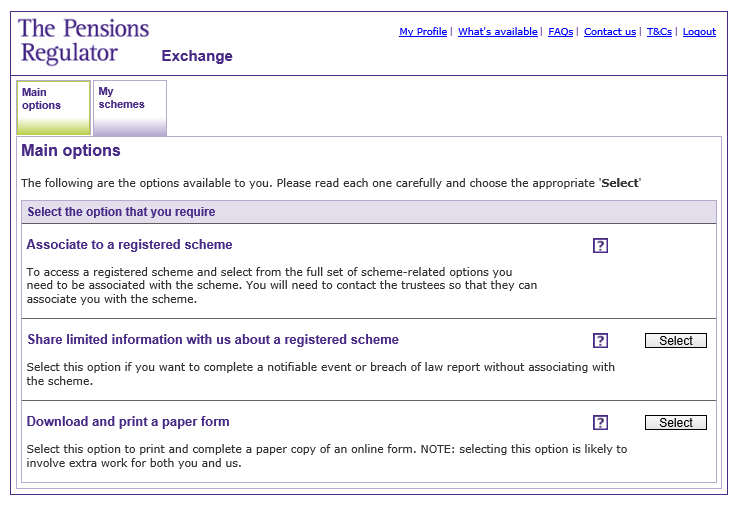748x516 pixels.
Task: Log out using the Logout link
Action: click(x=699, y=32)
